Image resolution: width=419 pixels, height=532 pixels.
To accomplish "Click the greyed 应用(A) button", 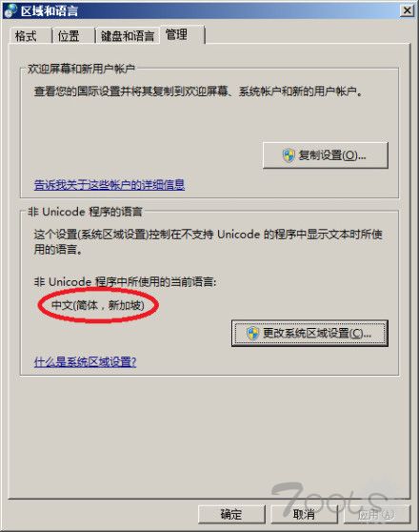I will (377, 515).
